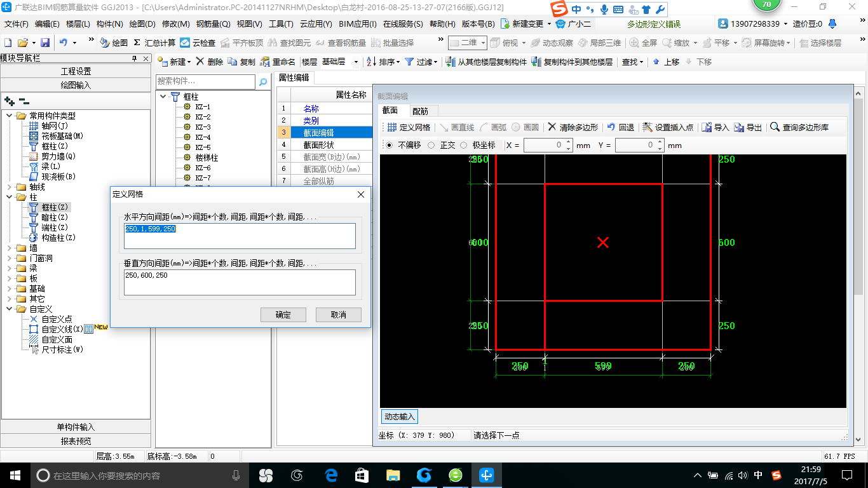868x488 pixels.
Task: Open 工程设置 panel
Action: coord(76,71)
